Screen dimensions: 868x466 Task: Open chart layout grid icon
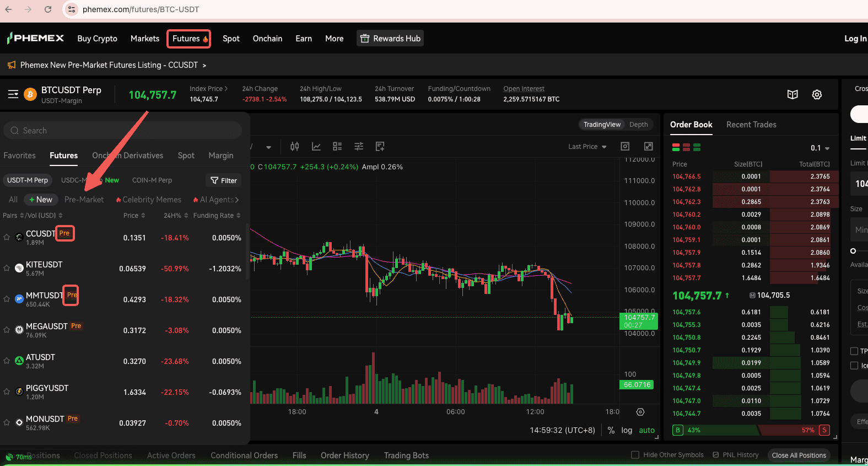337,146
